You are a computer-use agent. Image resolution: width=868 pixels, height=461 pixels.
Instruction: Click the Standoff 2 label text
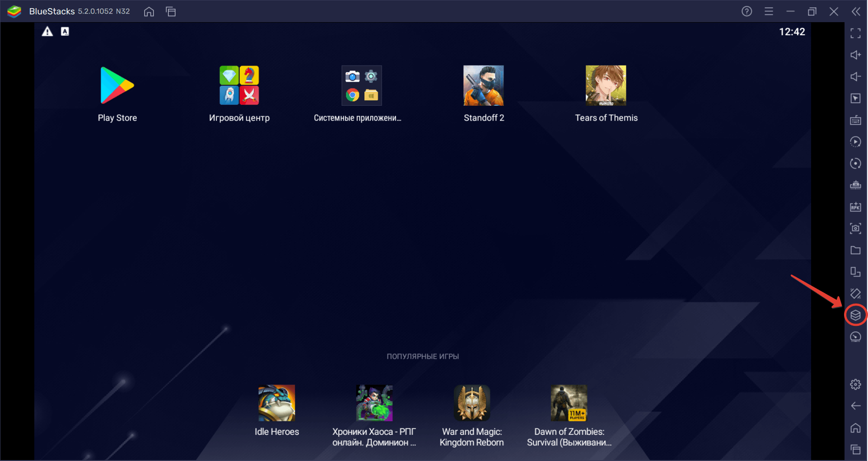tap(484, 118)
